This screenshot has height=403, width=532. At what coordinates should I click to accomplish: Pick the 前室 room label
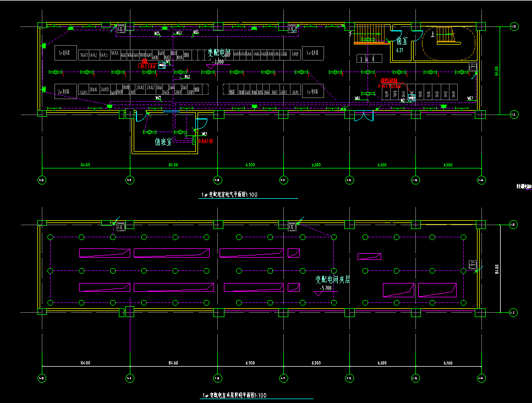[402, 41]
